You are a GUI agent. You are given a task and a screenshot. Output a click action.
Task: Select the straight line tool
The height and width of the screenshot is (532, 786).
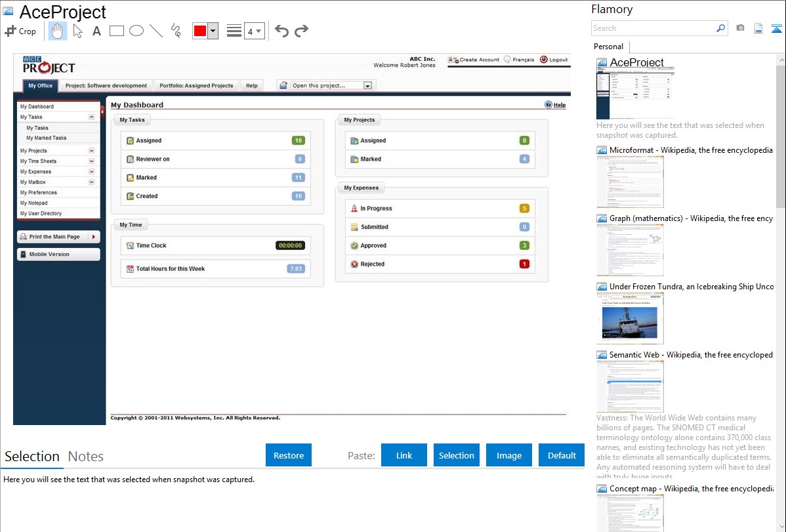coord(156,31)
